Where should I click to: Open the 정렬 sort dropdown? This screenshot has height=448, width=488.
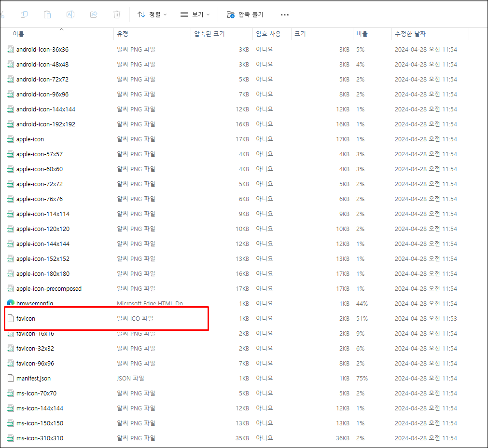coord(152,14)
